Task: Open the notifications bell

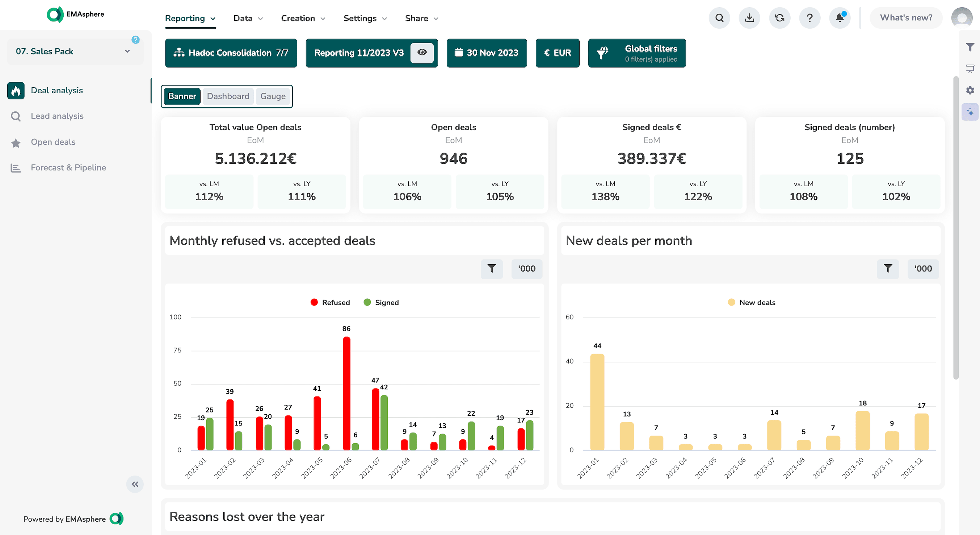Action: tap(840, 18)
